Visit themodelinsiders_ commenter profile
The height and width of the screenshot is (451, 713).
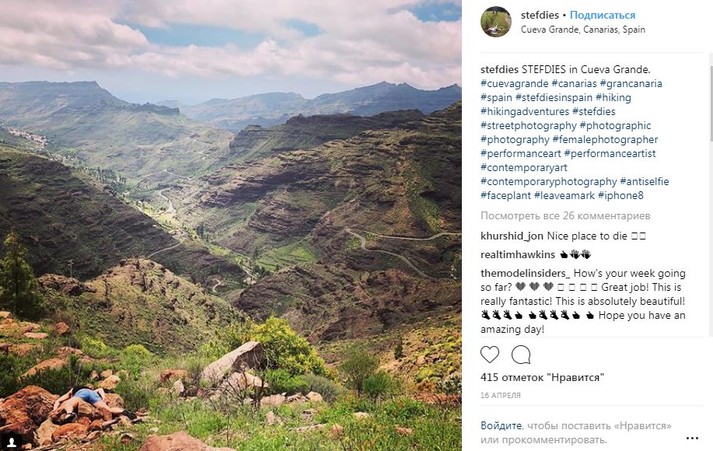525,273
